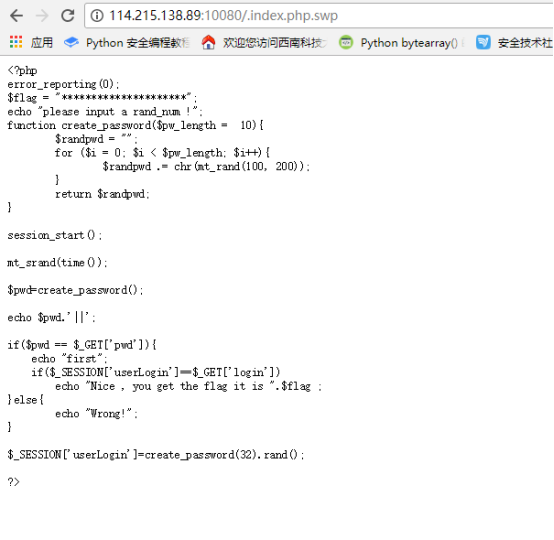The width and height of the screenshot is (554, 540).
Task: Click the browser back arrow
Action: tap(16, 16)
